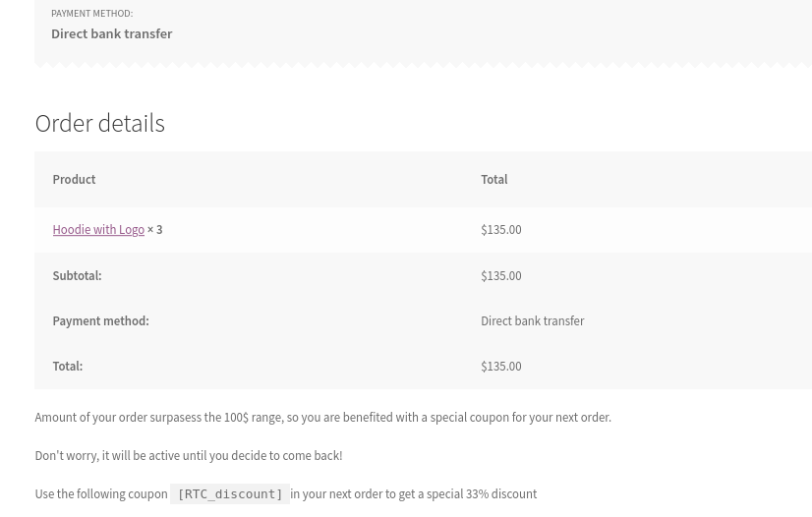The height and width of the screenshot is (517, 812).
Task: Click the Total: row label
Action: (67, 367)
